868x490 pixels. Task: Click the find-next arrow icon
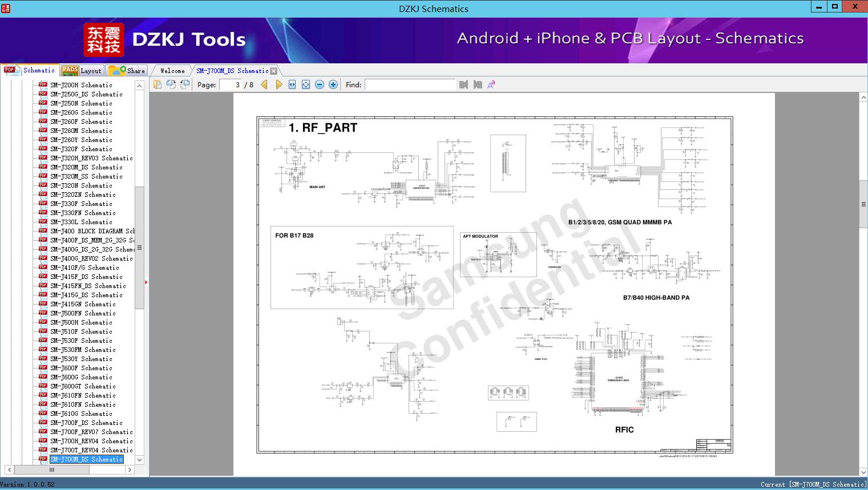[478, 84]
